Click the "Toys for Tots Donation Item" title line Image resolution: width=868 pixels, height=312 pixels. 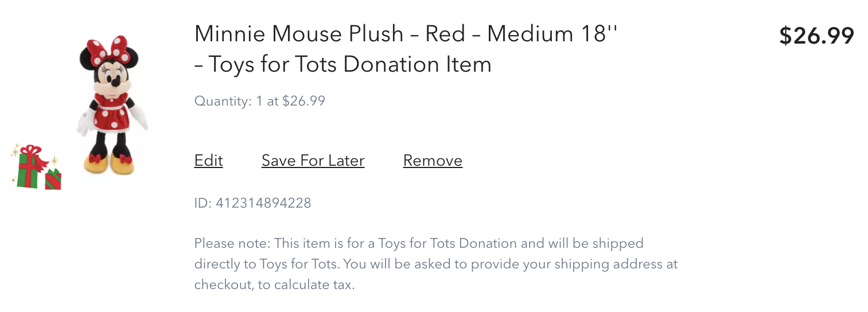[343, 64]
